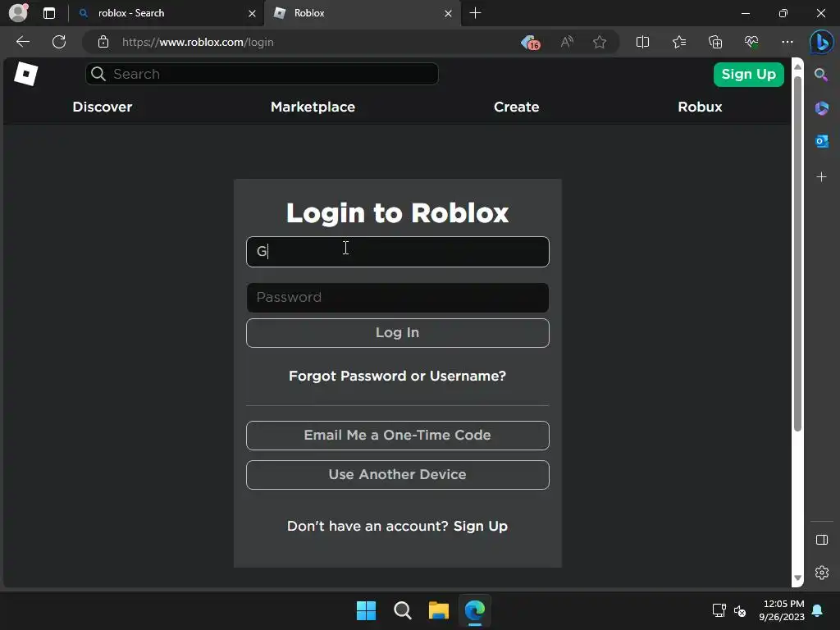Open the Favorites list icon

(678, 42)
